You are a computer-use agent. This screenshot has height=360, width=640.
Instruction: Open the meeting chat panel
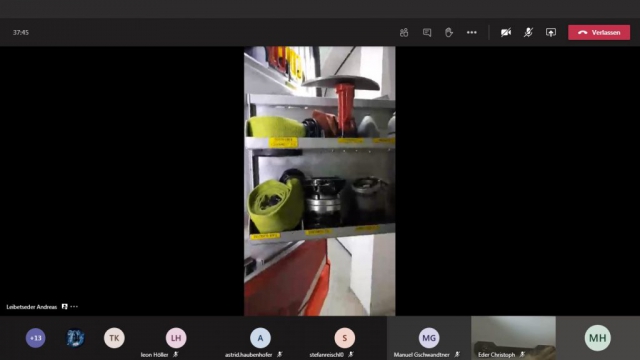427,32
